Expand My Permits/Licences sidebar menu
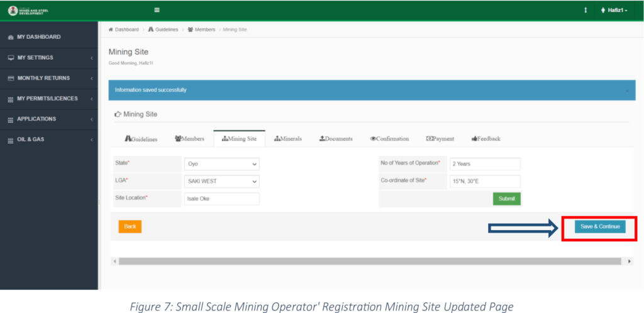644x313 pixels. (x=47, y=99)
